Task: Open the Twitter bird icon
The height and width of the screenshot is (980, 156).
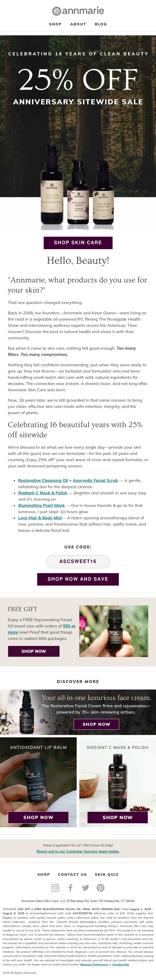Action: click(86, 888)
